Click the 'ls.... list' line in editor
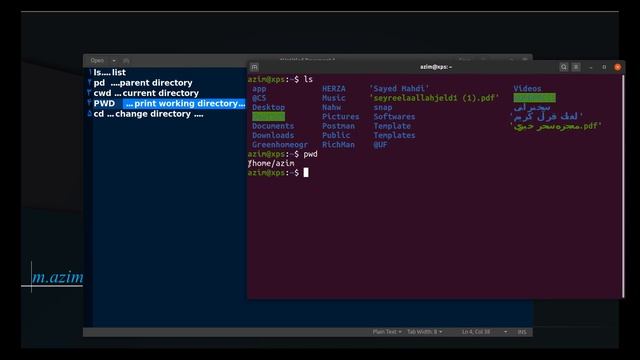Screen dimensions: 640x360 [x=109, y=72]
